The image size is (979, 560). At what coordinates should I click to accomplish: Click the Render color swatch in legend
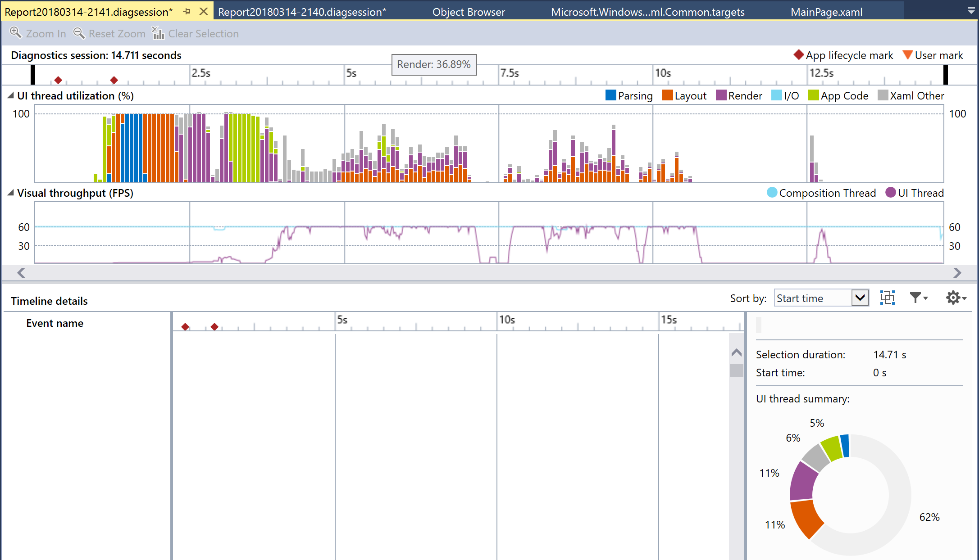[x=721, y=95]
